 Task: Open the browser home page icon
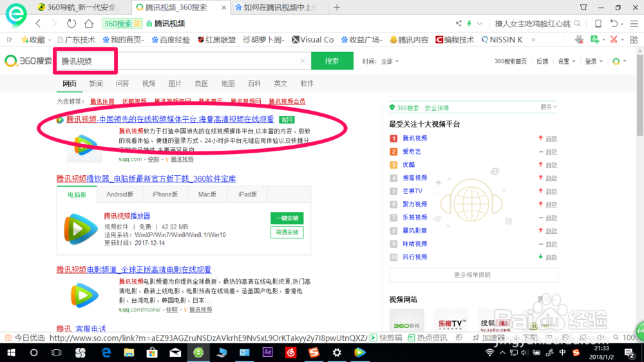[89, 23]
